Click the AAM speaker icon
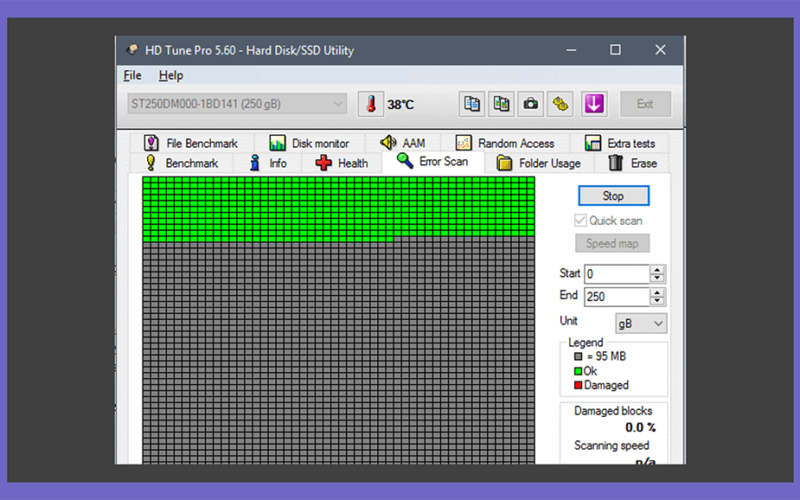The height and width of the screenshot is (500, 800). pos(388,142)
